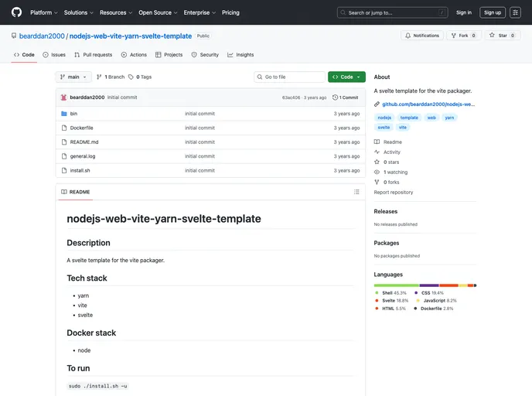
Task: Open the command palette icon in header
Action: pyautogui.click(x=515, y=12)
